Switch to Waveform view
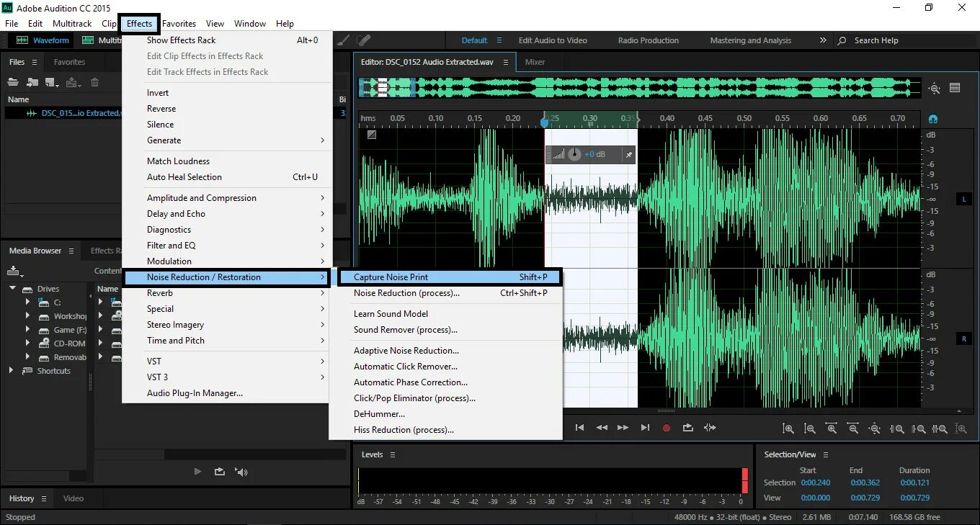Image resolution: width=980 pixels, height=525 pixels. [43, 40]
